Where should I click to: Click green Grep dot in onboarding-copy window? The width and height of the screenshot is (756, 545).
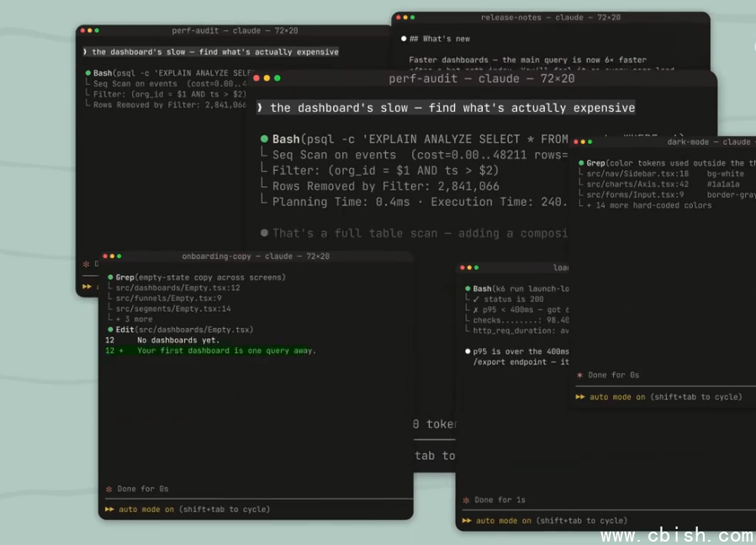[110, 278]
